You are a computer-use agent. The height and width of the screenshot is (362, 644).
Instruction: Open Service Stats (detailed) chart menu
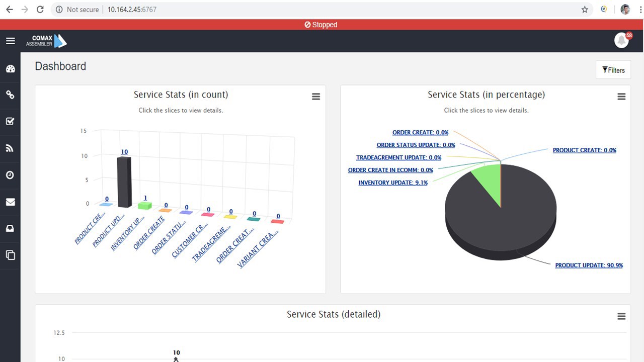621,316
